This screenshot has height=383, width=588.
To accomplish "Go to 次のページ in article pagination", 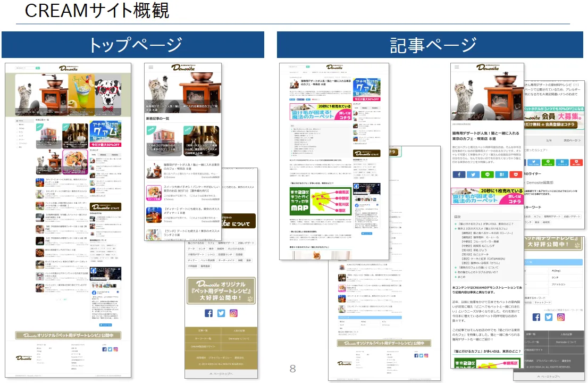I will pos(572,140).
